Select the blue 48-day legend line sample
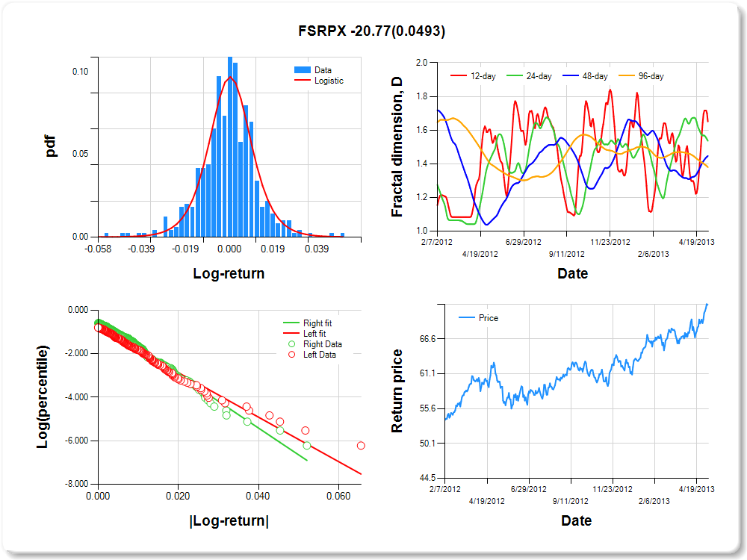Image resolution: width=747 pixels, height=560 pixels. (570, 76)
